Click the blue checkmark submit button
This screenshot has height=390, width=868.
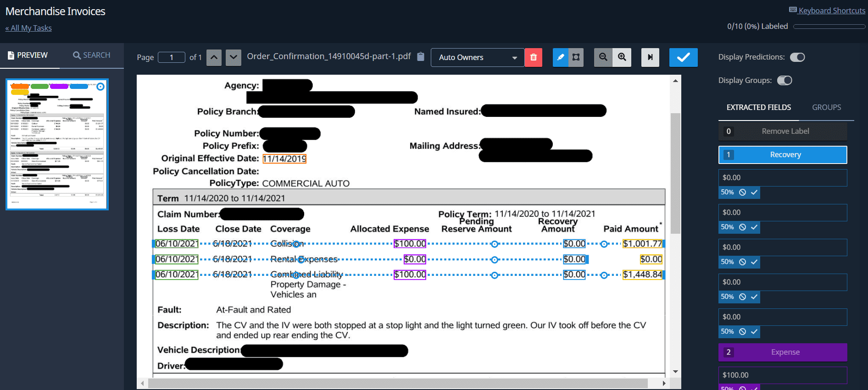tap(683, 57)
